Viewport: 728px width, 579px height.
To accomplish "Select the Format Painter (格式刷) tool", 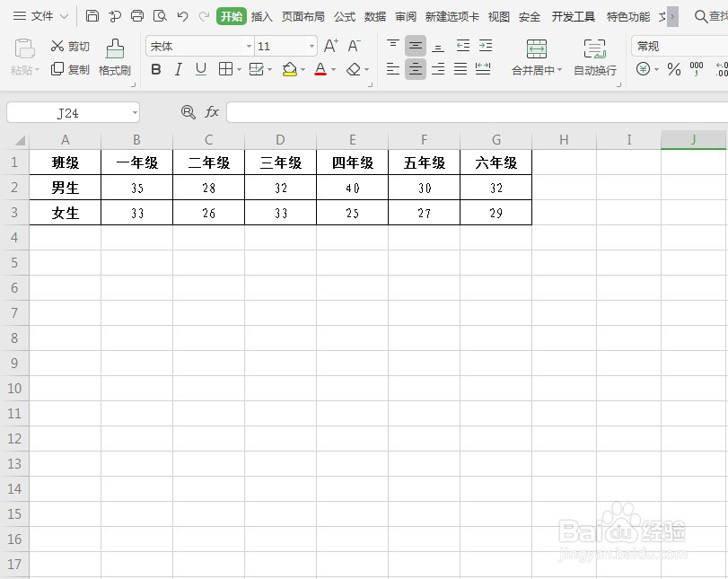I will pyautogui.click(x=115, y=57).
